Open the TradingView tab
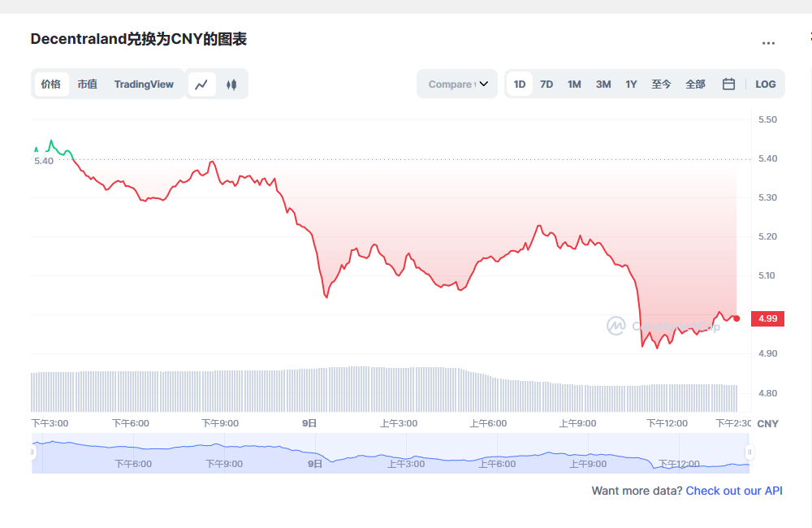Viewport: 812px width, 528px height. point(144,84)
